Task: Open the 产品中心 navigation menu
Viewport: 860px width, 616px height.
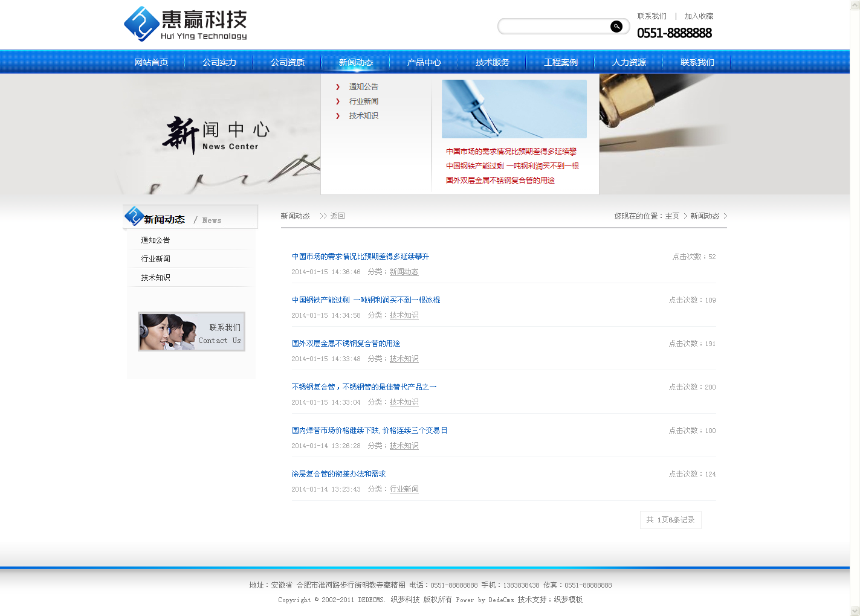Action: tap(424, 62)
